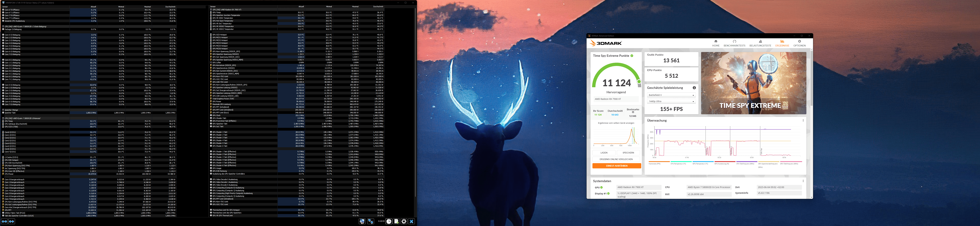Select 'Package C6 Belegung' sensor row

(x=89, y=29)
